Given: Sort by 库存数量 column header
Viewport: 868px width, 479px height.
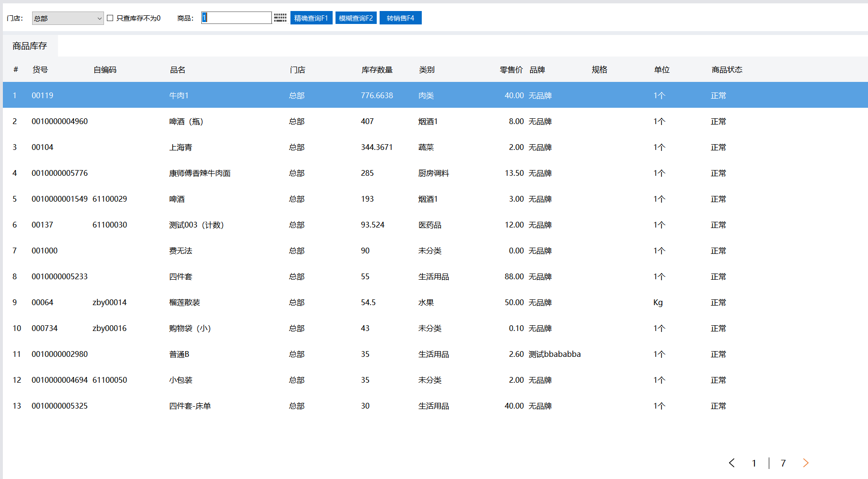Looking at the screenshot, I should (377, 70).
